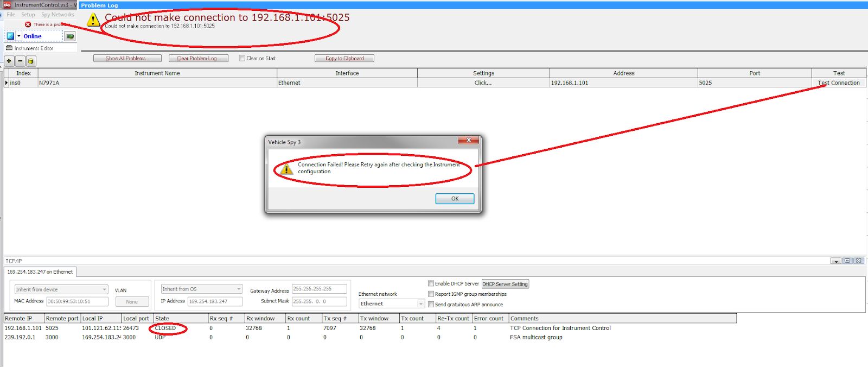Click the Gateway Address input field
The height and width of the screenshot is (367, 868).
tap(319, 289)
